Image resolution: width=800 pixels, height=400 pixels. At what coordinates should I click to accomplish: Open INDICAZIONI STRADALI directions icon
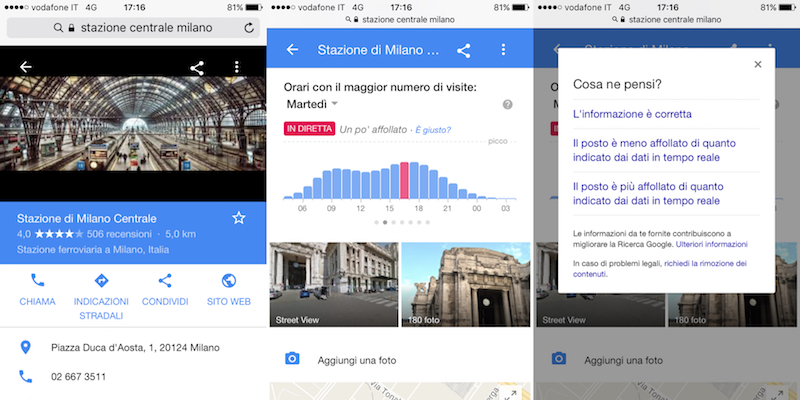pos(101,281)
